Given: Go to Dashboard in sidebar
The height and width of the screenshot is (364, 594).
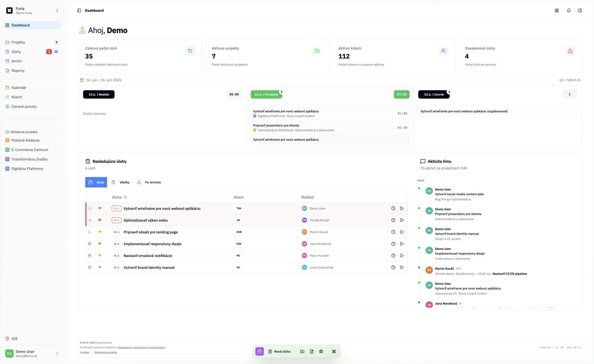Looking at the screenshot, I should point(32,25).
